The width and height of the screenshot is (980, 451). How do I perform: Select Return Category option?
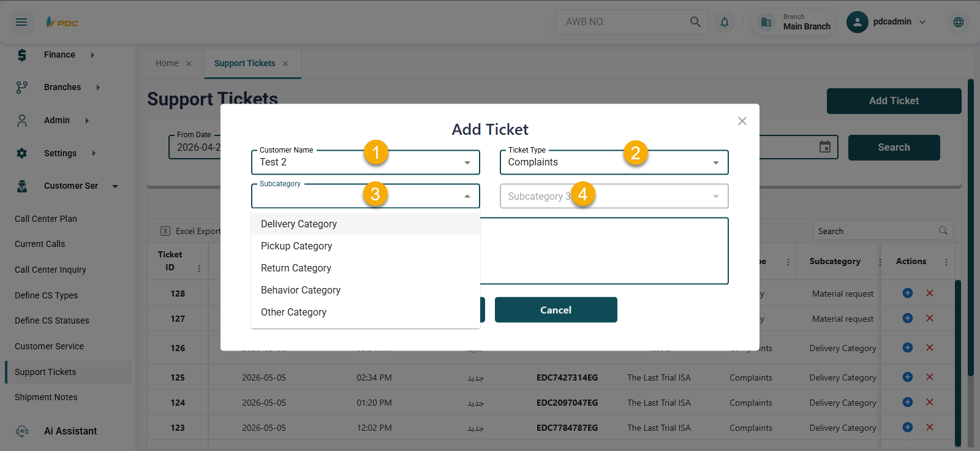point(366,268)
